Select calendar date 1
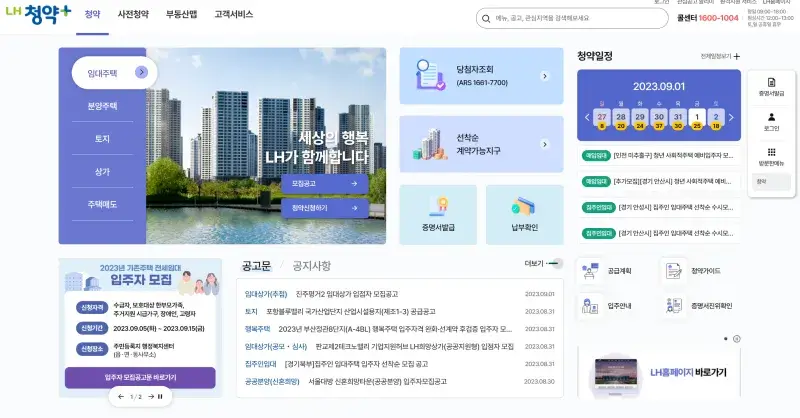Viewport: 800px width, 418px height. tap(697, 118)
